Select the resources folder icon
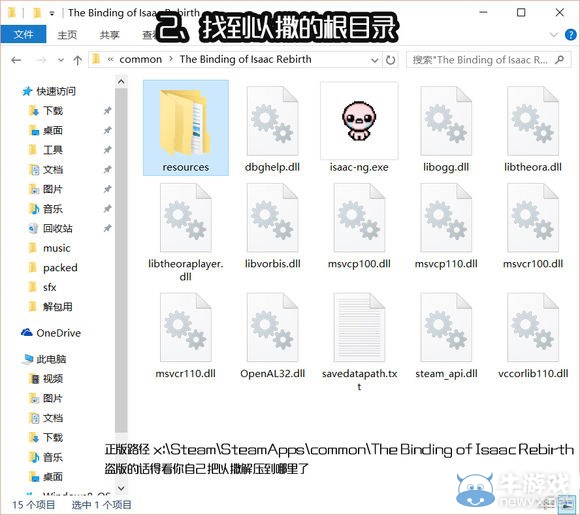This screenshot has height=515, width=580. [185, 122]
